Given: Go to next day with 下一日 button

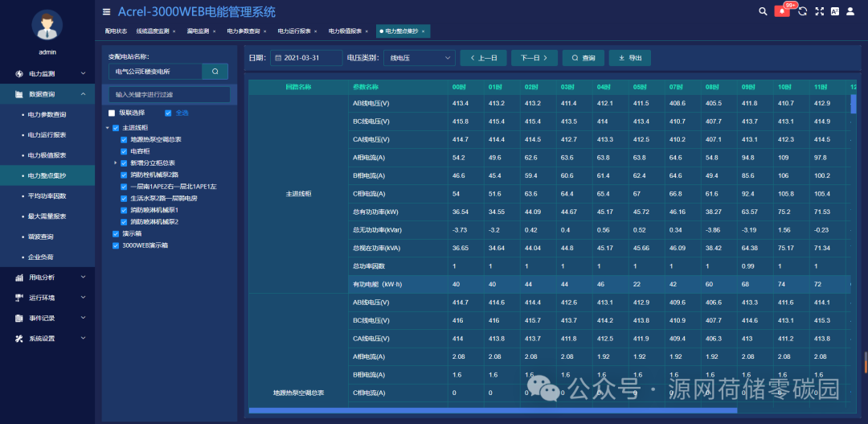Looking at the screenshot, I should (534, 58).
